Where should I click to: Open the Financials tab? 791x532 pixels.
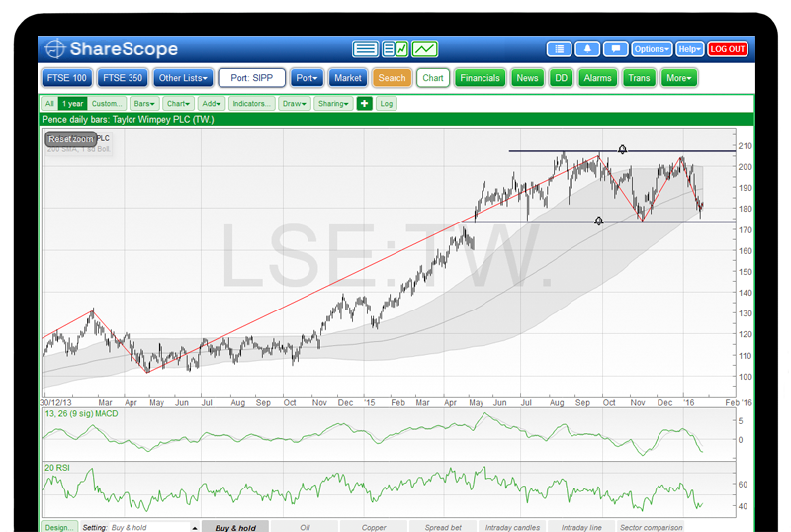481,77
